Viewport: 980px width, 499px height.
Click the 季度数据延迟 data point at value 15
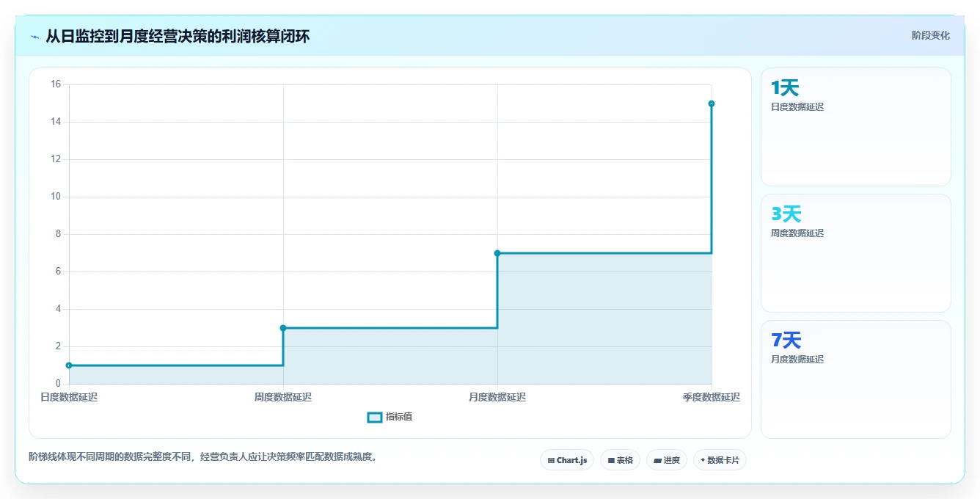(x=712, y=103)
